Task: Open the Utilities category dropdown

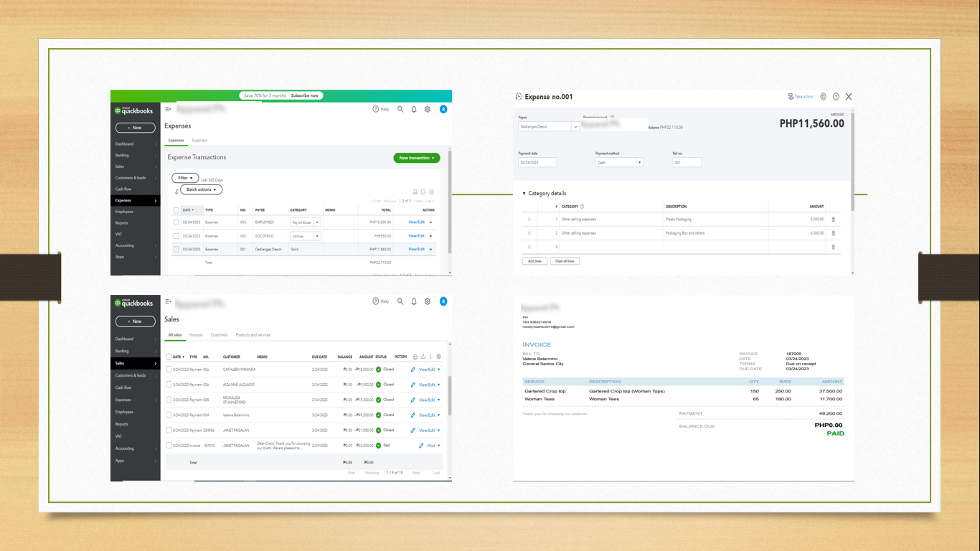Action: click(x=317, y=236)
